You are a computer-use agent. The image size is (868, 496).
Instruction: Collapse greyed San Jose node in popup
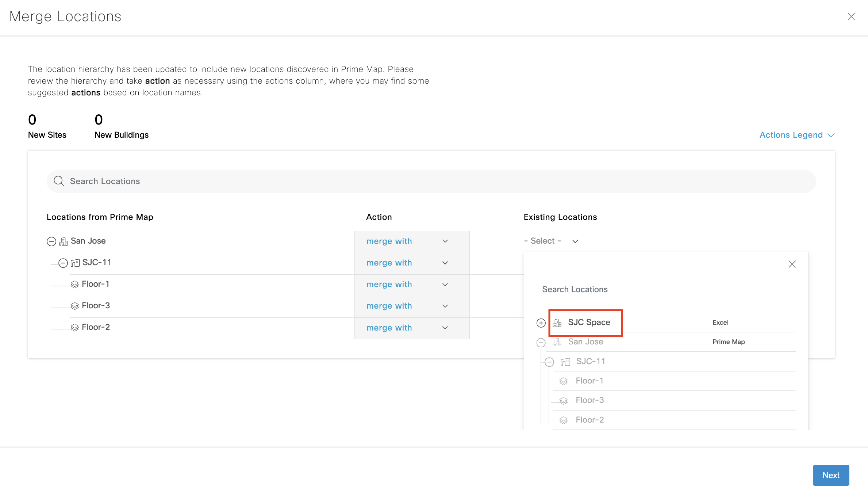(x=541, y=342)
